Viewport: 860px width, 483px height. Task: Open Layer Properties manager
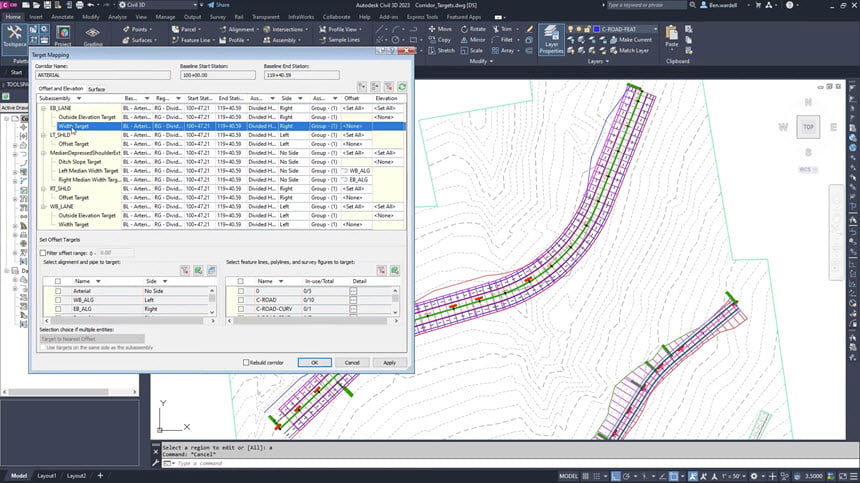click(551, 39)
